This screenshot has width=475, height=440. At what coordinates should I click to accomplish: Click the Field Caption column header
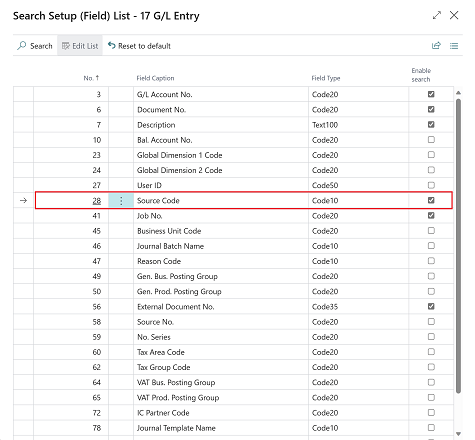(155, 78)
